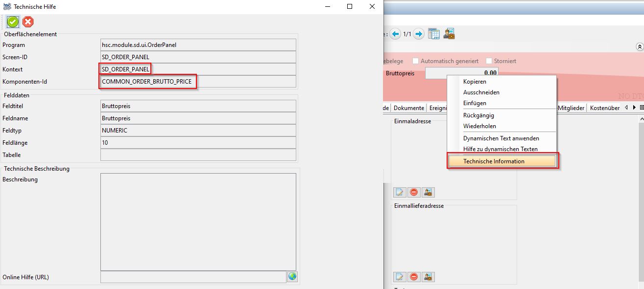Choose Kopieren in the context menu

[x=475, y=81]
